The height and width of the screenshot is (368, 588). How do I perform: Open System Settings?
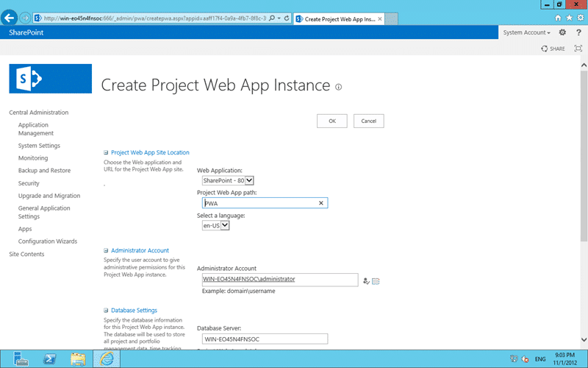coord(39,146)
